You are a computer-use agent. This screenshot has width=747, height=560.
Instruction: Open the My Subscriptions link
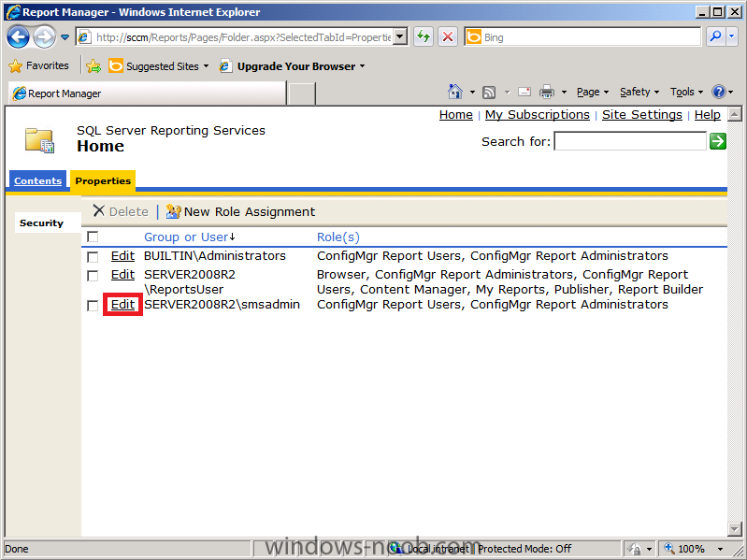tap(538, 115)
